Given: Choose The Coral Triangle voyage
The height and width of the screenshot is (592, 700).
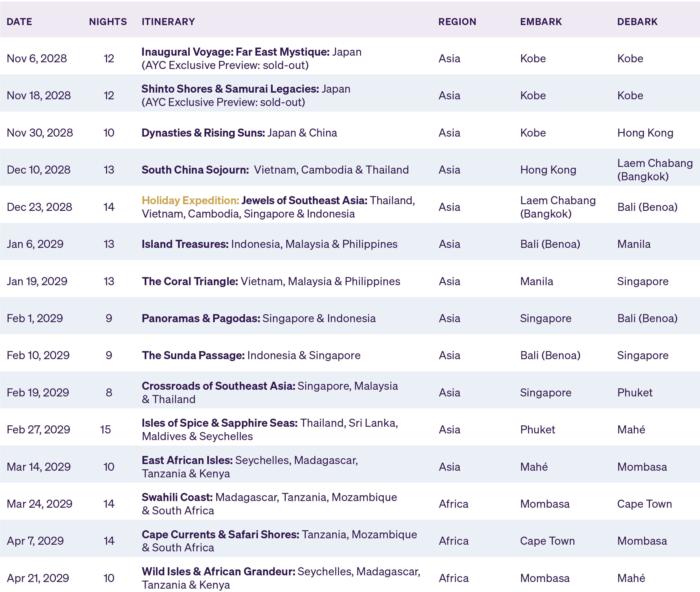Looking at the screenshot, I should [x=189, y=281].
